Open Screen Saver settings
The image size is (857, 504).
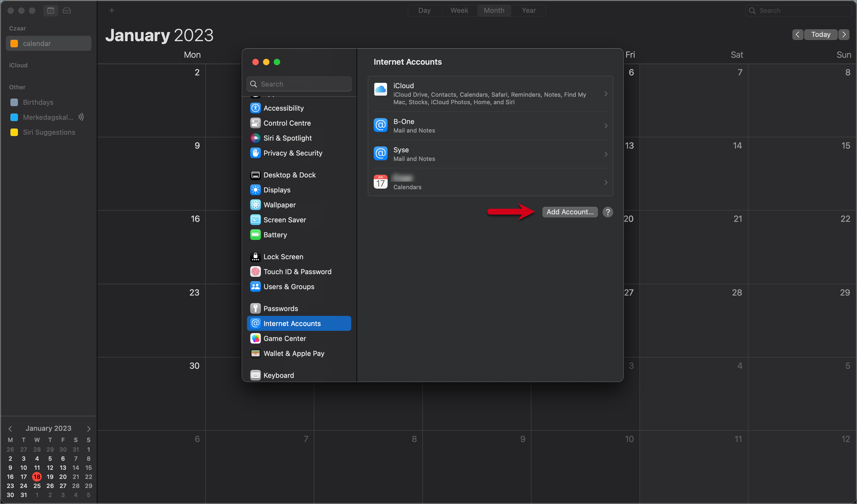[299, 220]
